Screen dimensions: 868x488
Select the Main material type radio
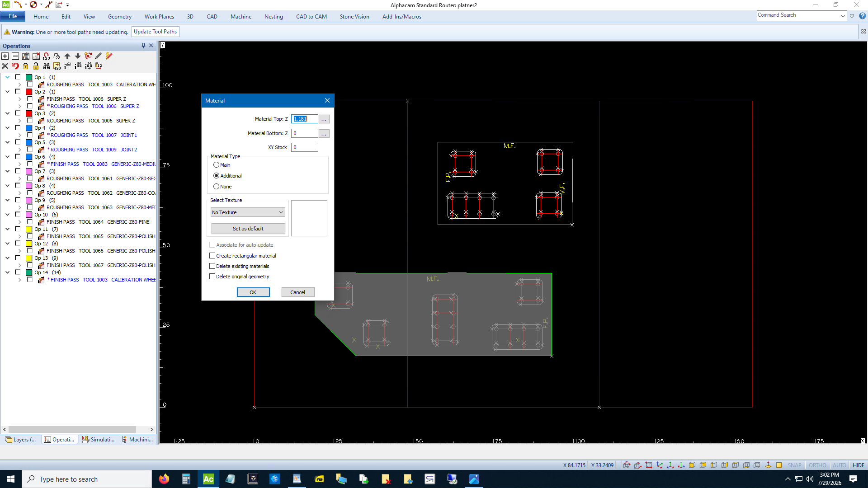click(216, 165)
